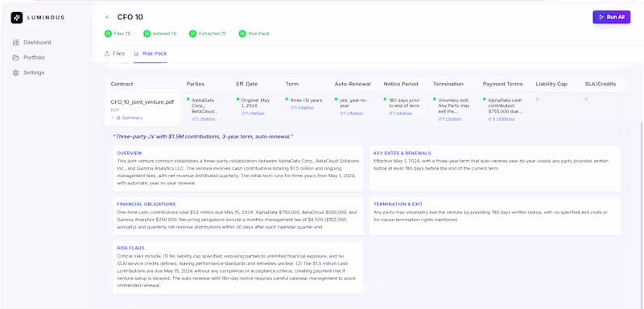Open the Termination citation link
Screen dimensions: 644x309
(450, 119)
